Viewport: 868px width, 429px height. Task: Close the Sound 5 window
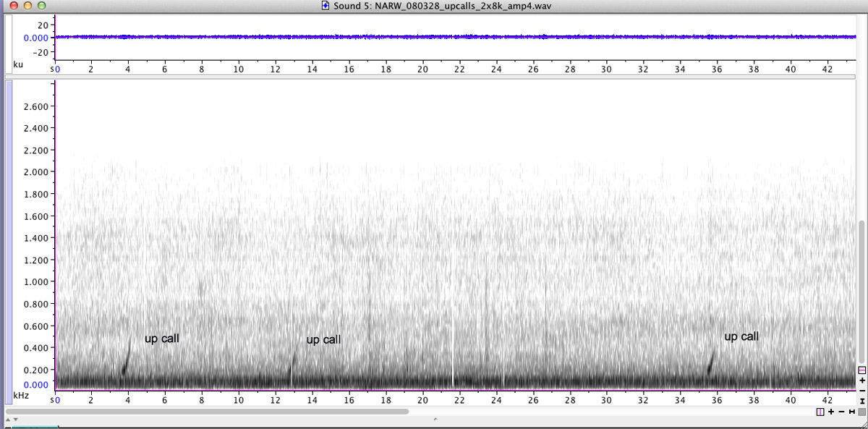(14, 6)
